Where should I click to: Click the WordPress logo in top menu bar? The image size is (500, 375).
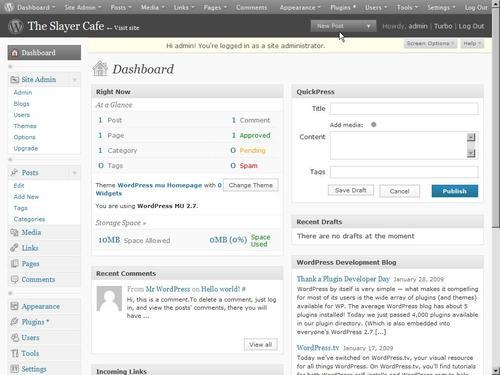[9, 7]
